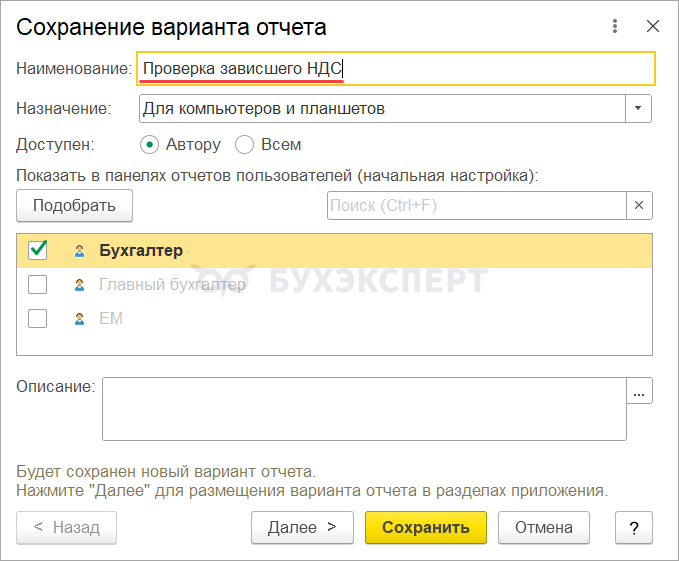Choose the Всем radio option
679x561 pixels.
coord(244,144)
